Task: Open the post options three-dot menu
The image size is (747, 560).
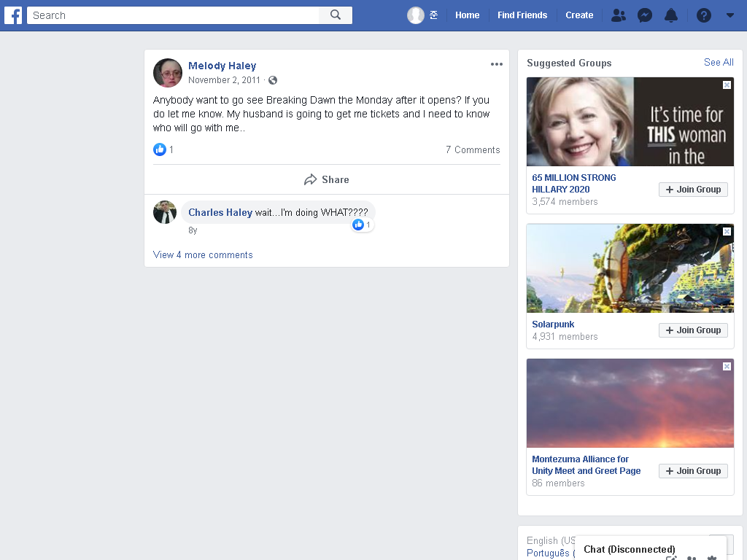Action: click(x=496, y=64)
